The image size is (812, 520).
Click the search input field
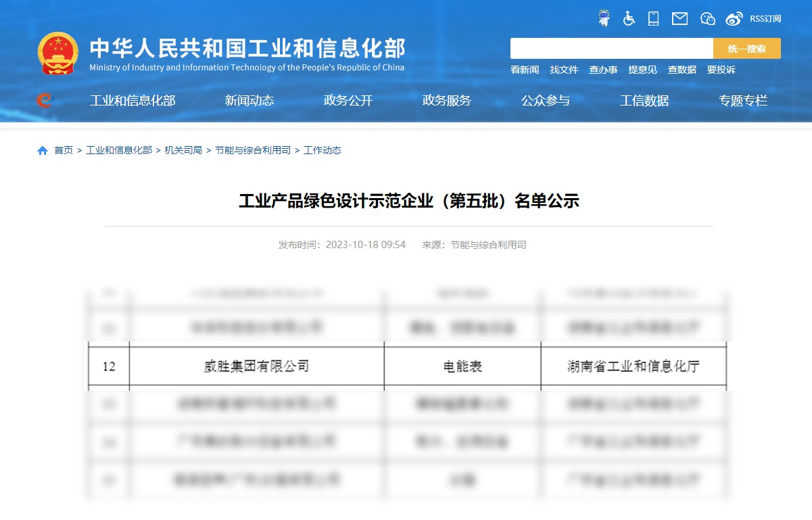pyautogui.click(x=611, y=49)
